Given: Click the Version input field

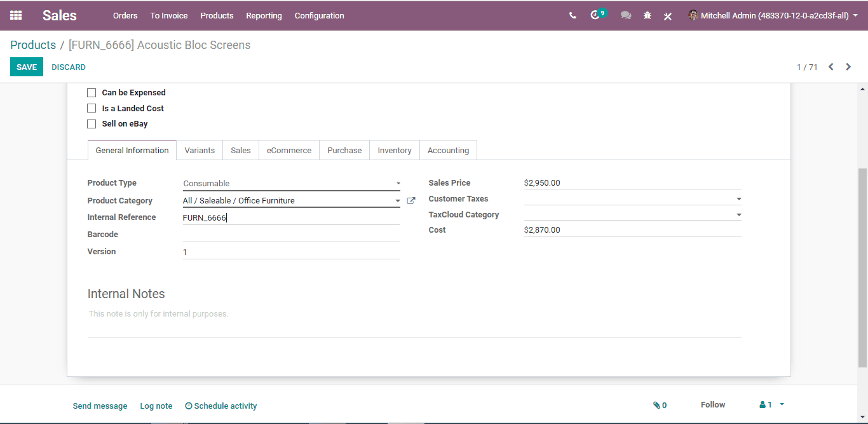Looking at the screenshot, I should click(x=292, y=252).
